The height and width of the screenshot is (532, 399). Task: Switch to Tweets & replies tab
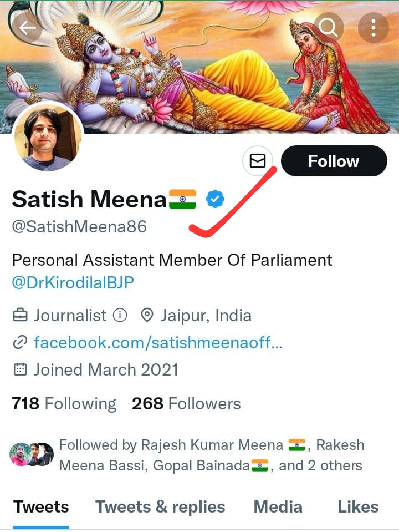160,507
